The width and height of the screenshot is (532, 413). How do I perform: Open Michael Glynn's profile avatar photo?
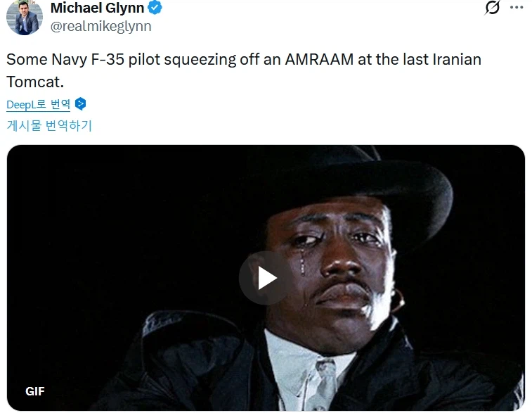click(x=25, y=18)
